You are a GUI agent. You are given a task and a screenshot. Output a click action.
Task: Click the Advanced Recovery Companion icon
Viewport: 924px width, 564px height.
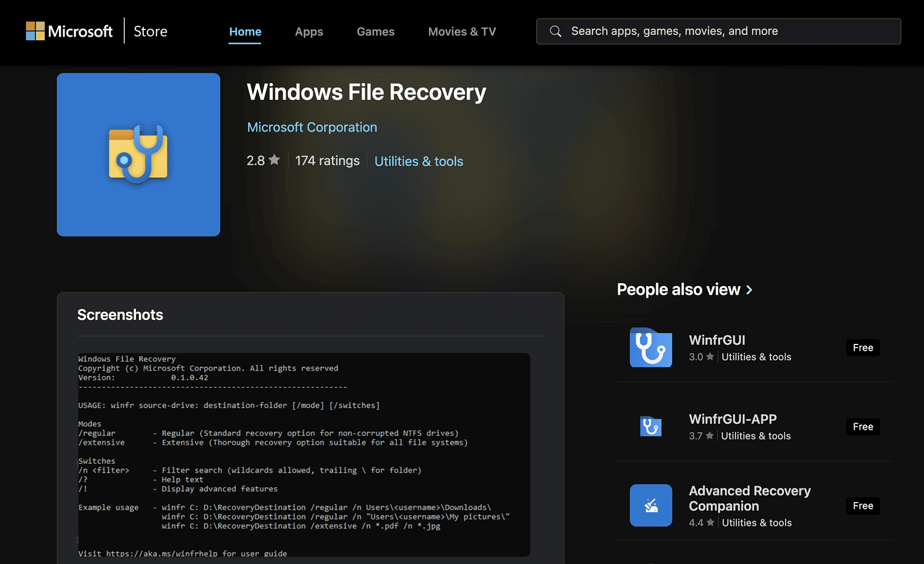point(651,505)
